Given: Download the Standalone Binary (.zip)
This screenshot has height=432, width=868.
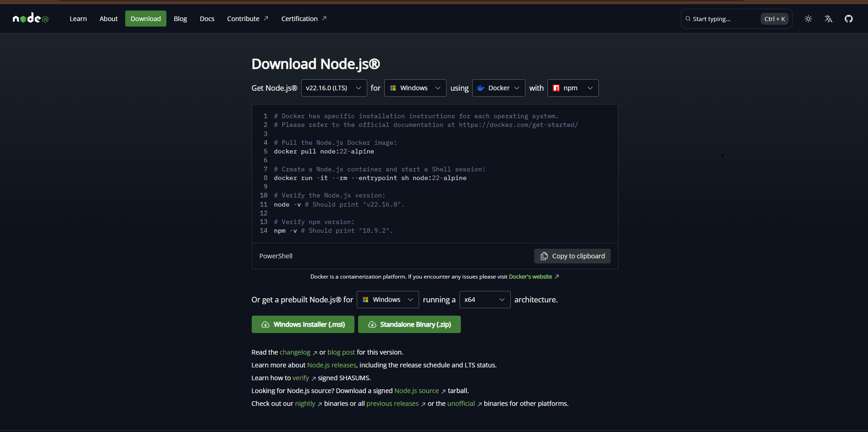Looking at the screenshot, I should pyautogui.click(x=409, y=324).
